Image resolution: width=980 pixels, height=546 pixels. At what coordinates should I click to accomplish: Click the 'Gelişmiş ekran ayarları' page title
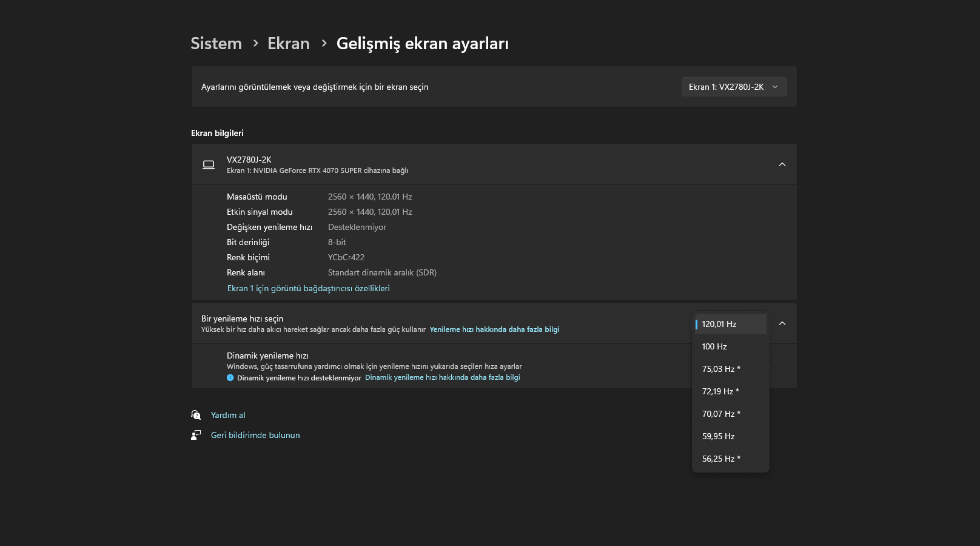[423, 44]
